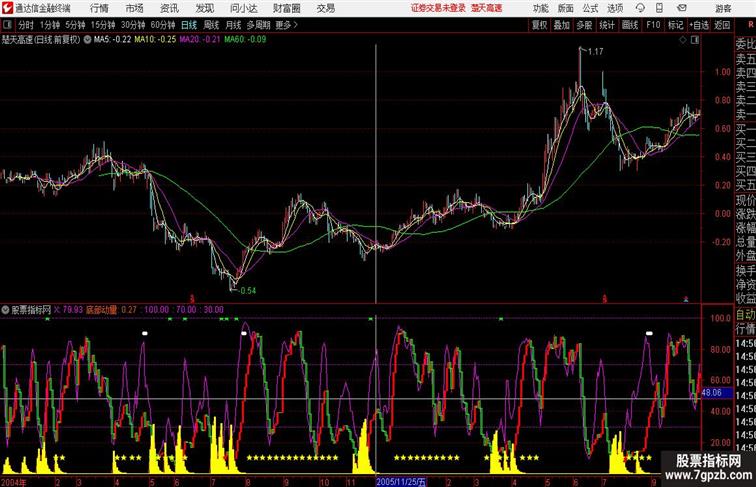Expand the 更多 periods dropdown
Screen dimensions: 756x487
pyautogui.click(x=286, y=25)
